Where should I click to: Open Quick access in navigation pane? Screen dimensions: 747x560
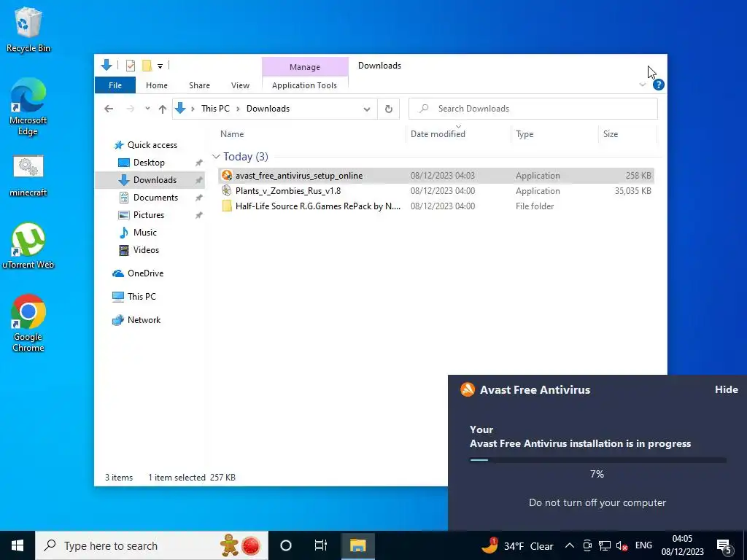(x=152, y=145)
